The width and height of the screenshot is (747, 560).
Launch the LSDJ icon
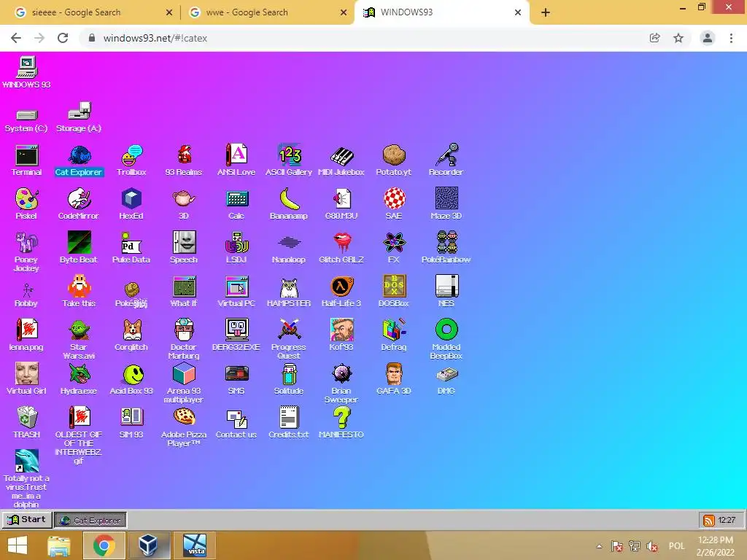[x=236, y=247]
